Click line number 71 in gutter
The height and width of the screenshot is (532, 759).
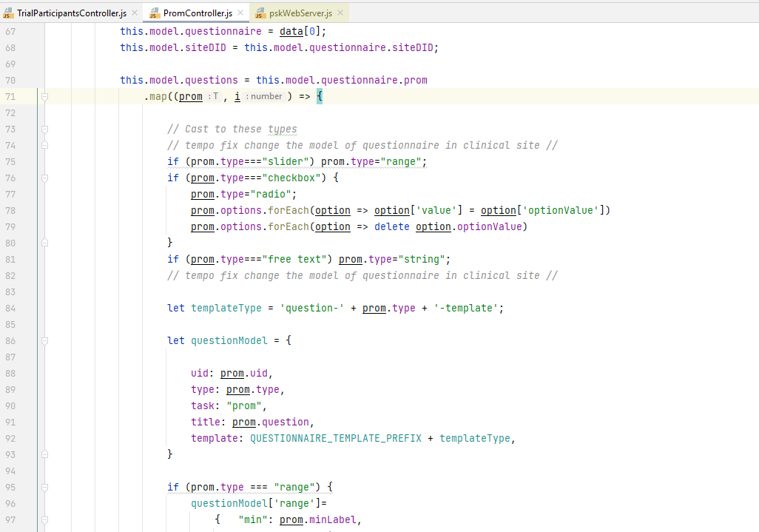click(x=10, y=97)
